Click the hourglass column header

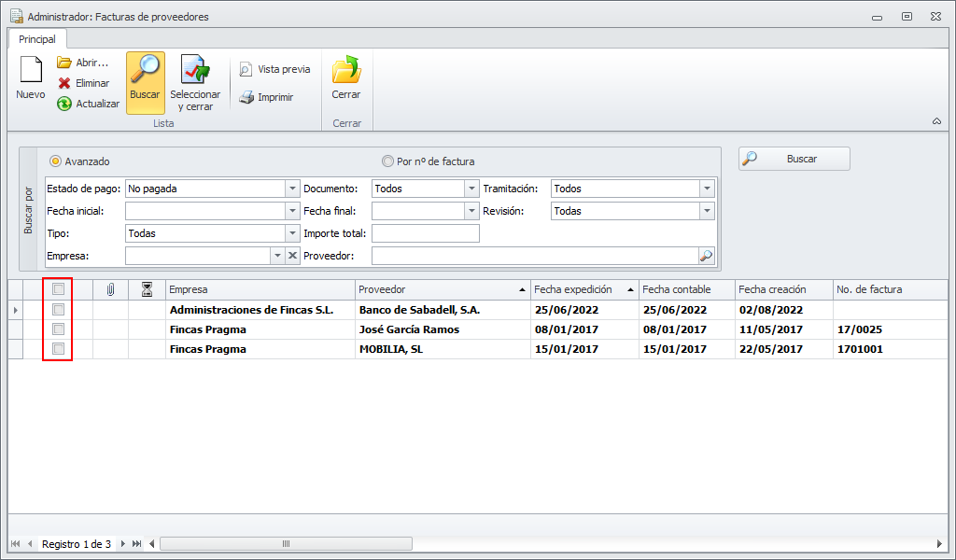click(147, 289)
